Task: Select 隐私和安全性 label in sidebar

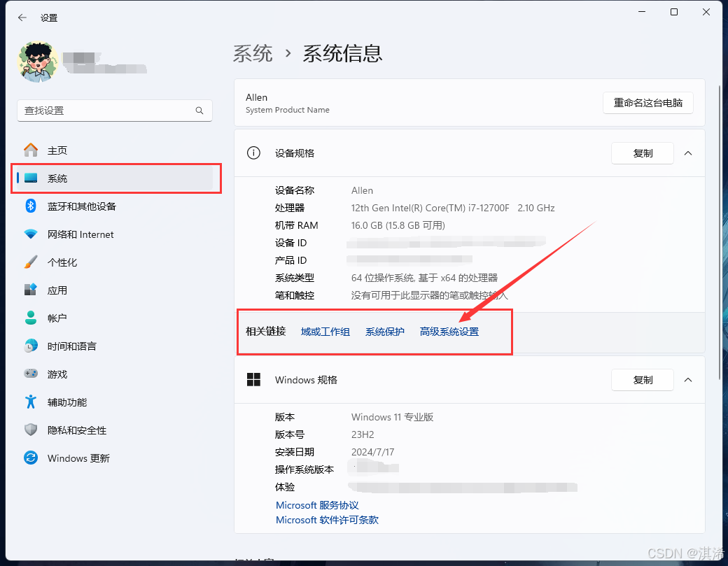Action: 77,430
